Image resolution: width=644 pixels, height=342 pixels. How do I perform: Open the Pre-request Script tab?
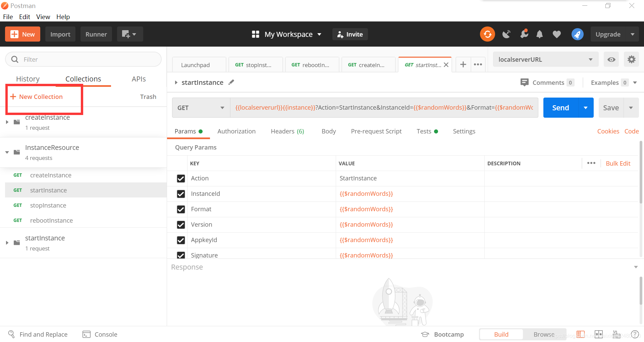click(x=376, y=131)
